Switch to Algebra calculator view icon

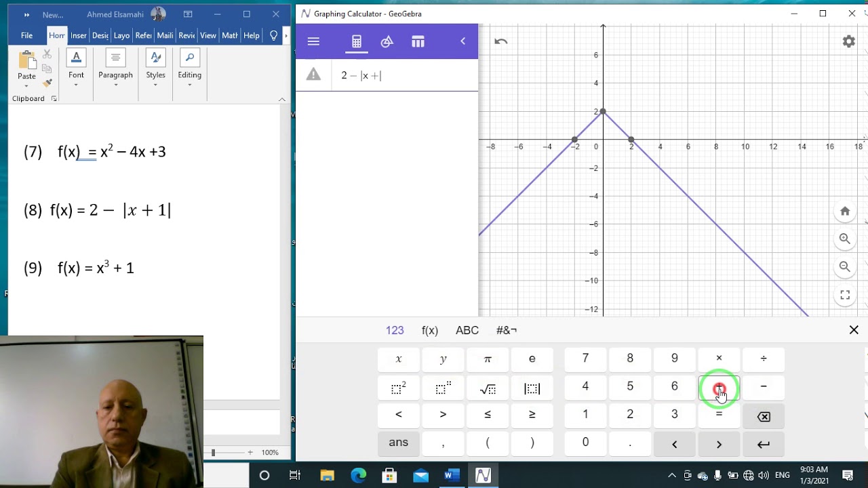coord(357,42)
